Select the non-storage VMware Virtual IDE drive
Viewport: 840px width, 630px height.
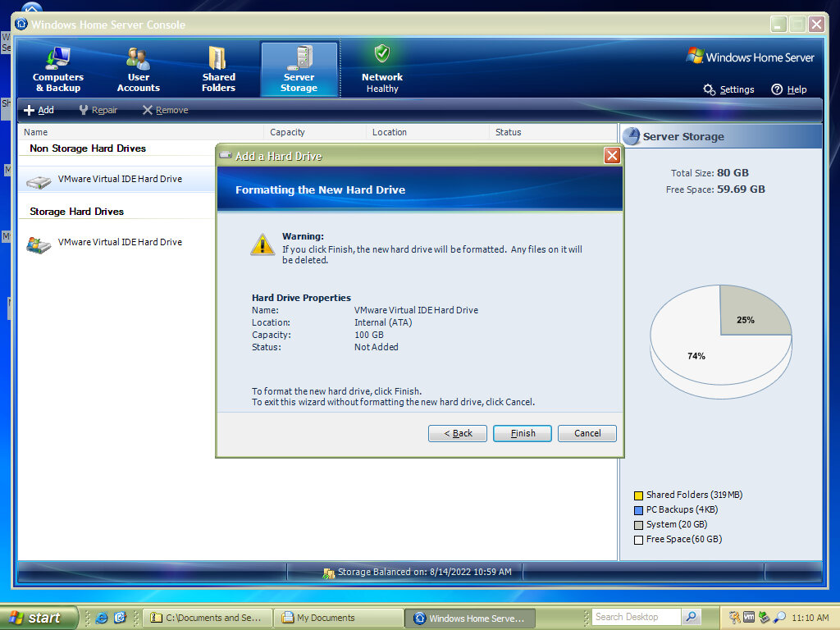coord(119,179)
